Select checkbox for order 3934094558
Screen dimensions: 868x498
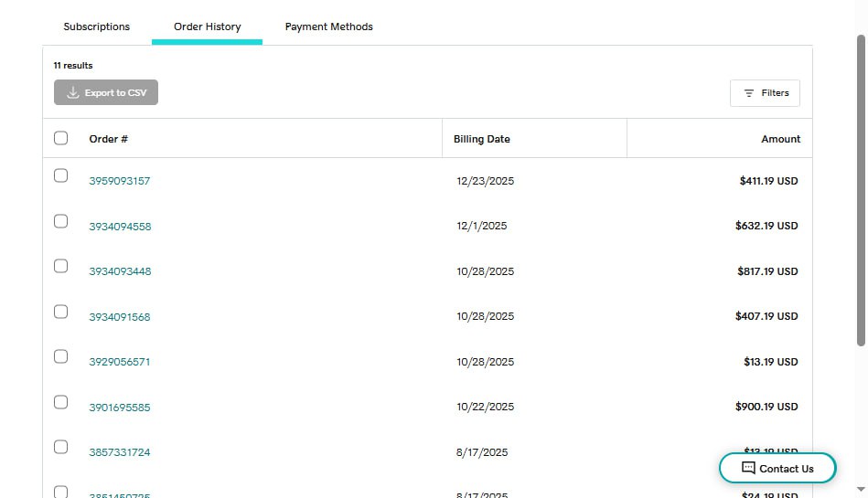(x=61, y=221)
